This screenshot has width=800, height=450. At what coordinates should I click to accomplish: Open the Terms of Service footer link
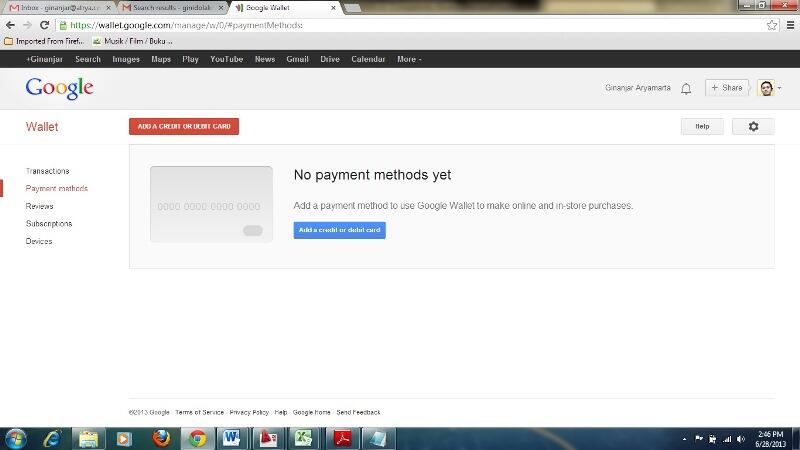point(199,412)
